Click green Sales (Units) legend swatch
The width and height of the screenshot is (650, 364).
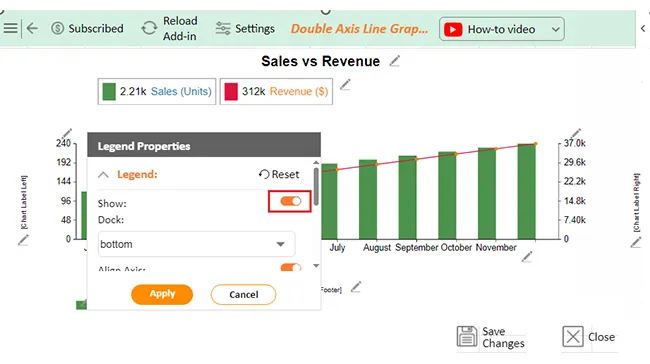(109, 92)
